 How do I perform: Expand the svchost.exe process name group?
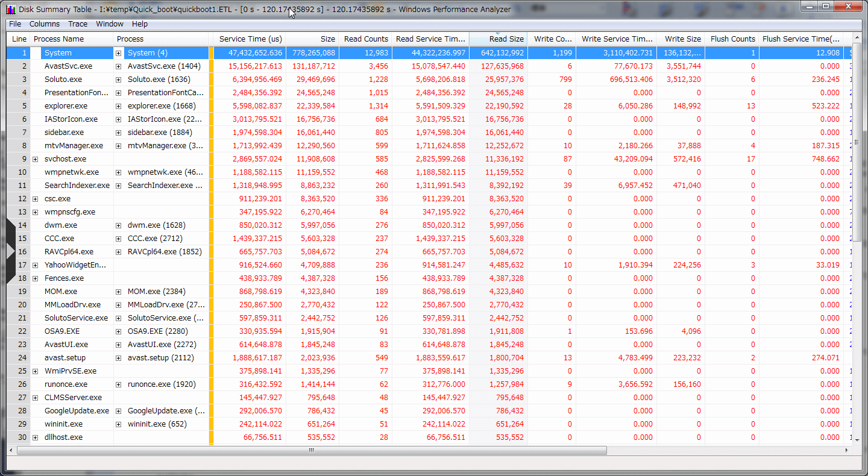point(35,159)
